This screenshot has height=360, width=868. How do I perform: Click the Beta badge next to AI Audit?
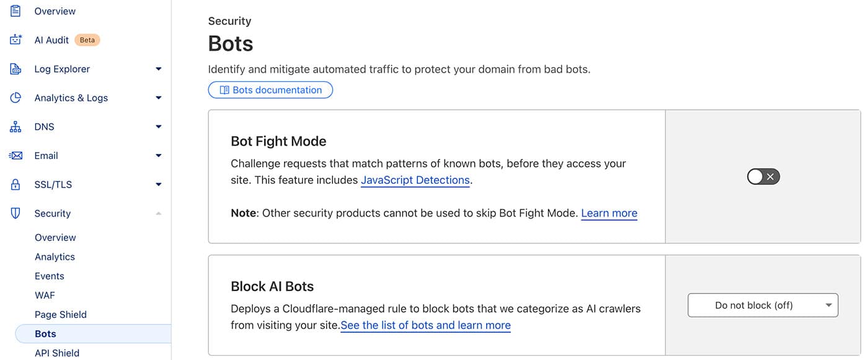(87, 39)
